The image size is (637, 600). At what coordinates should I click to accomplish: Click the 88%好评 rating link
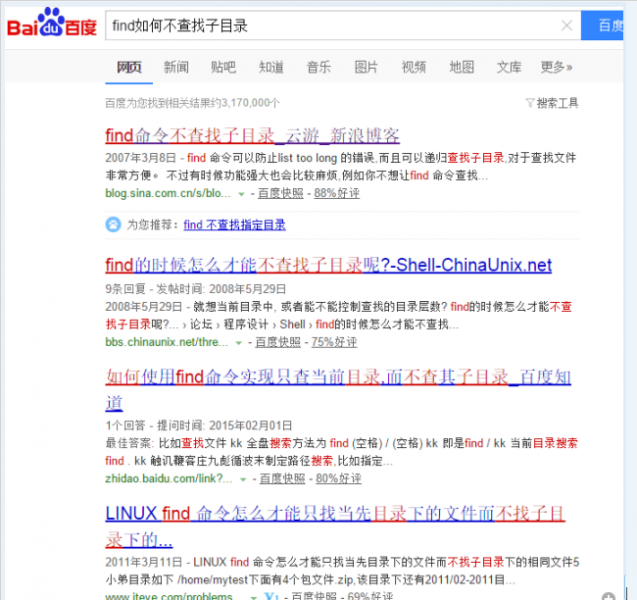tap(337, 193)
